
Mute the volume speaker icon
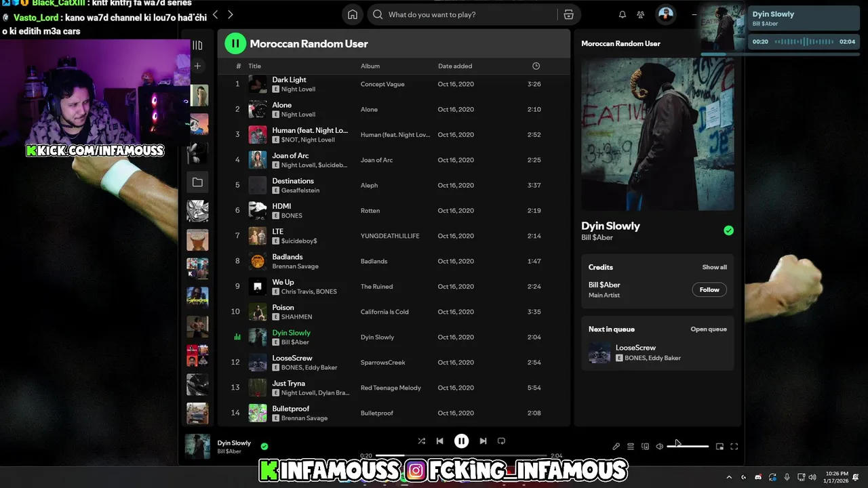click(659, 446)
